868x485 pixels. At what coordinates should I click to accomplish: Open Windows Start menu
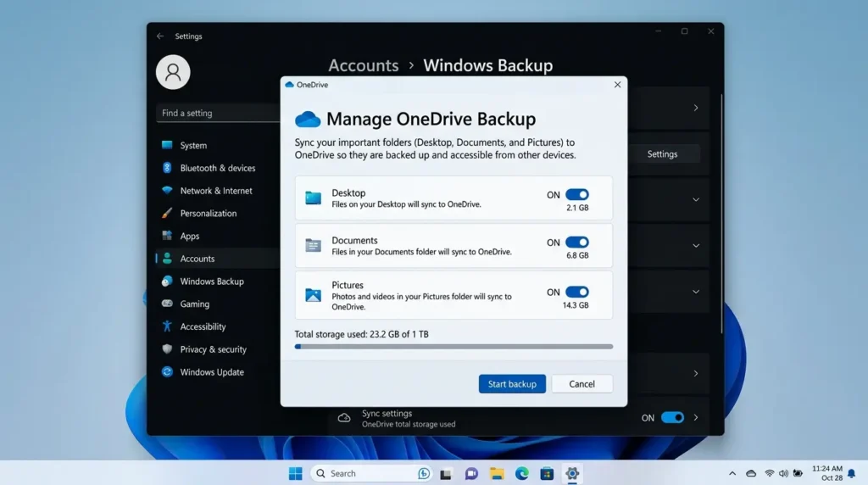coord(296,473)
